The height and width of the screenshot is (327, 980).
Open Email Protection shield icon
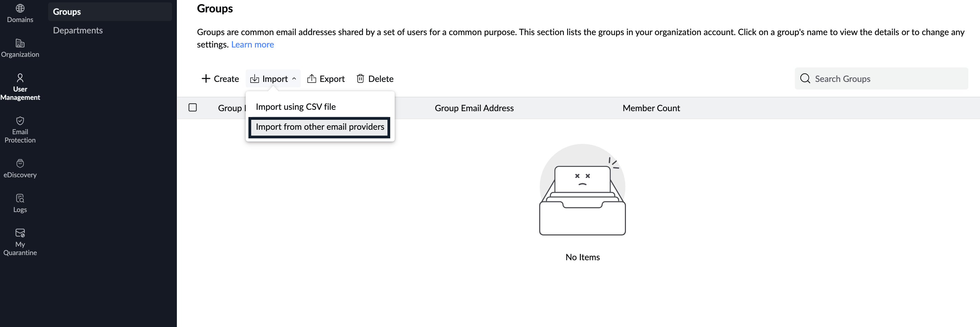tap(20, 121)
